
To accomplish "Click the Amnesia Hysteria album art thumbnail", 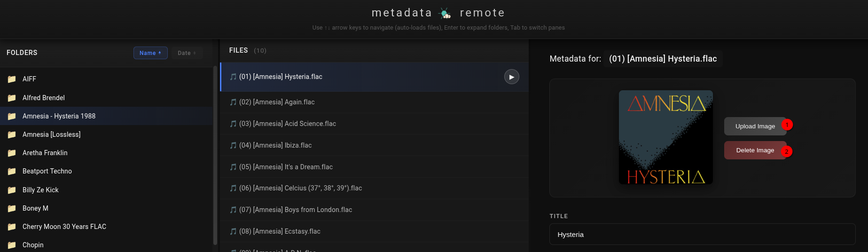I will (666, 137).
